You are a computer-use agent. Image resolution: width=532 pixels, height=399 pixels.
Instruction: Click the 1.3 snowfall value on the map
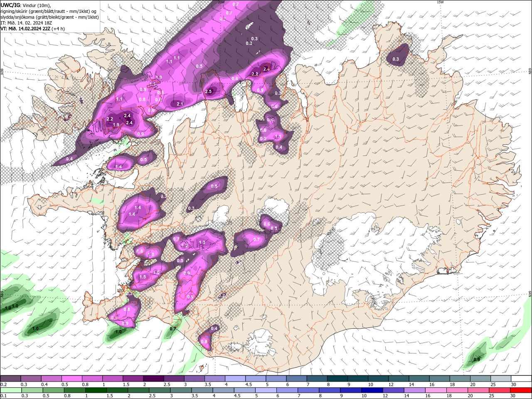tap(202, 242)
